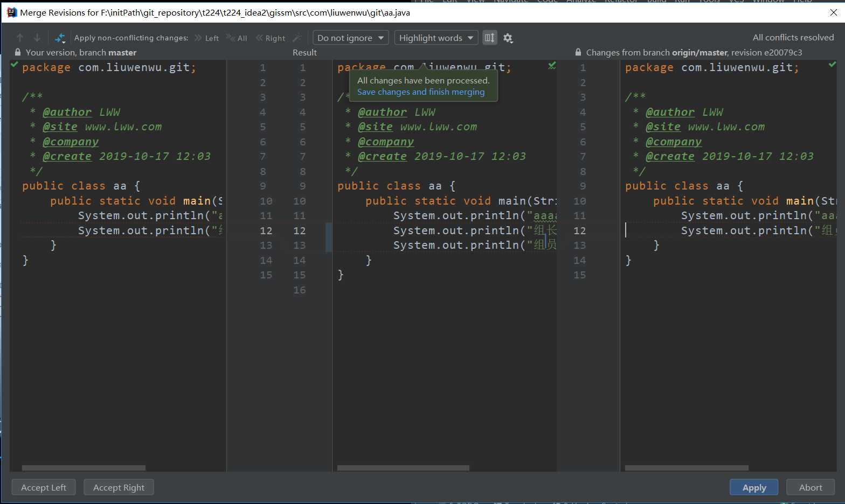Click green checkmark in the left pane corner
The image size is (845, 504).
15,65
